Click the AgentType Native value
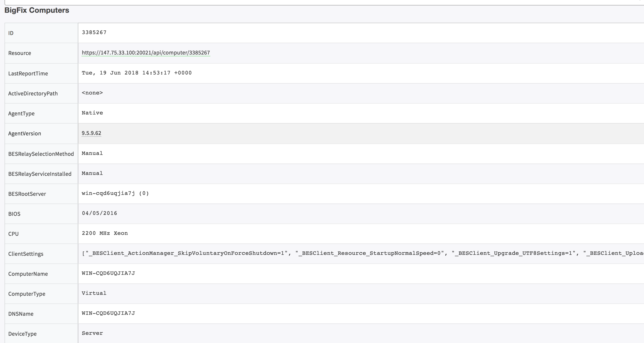Screen dimensions: 644x343 [x=92, y=113]
